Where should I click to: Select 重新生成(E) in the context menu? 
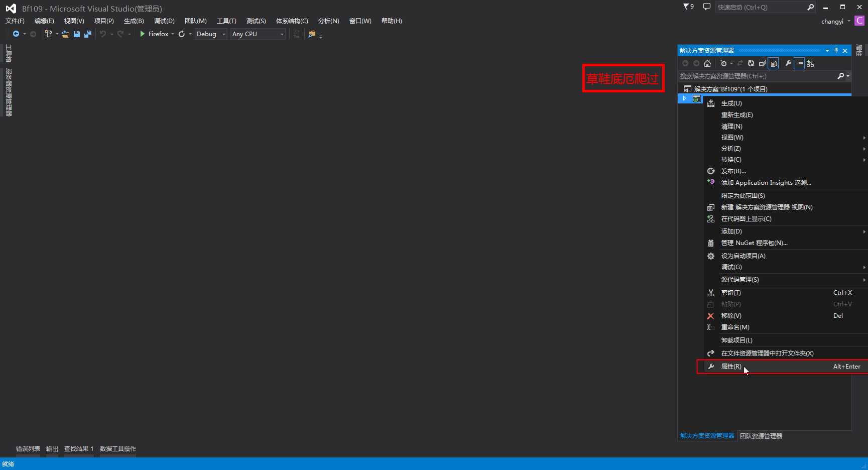(786, 115)
